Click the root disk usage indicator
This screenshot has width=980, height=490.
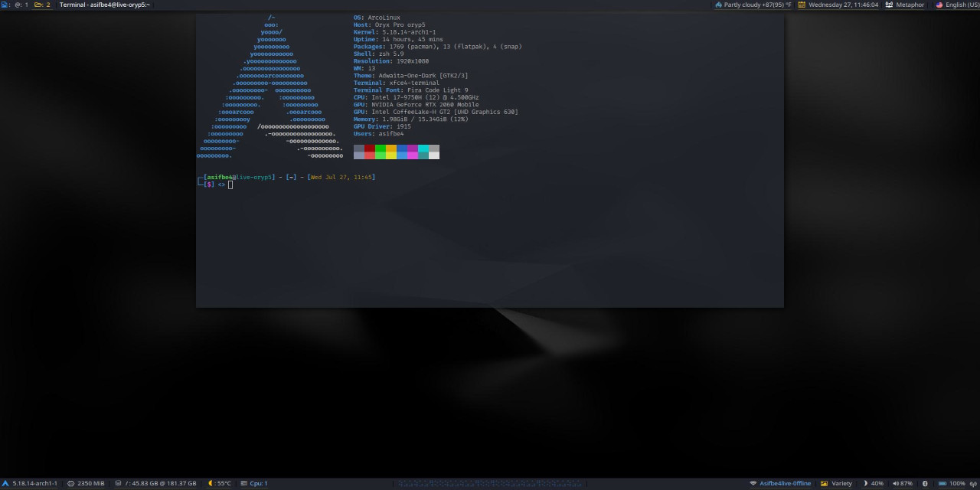155,484
